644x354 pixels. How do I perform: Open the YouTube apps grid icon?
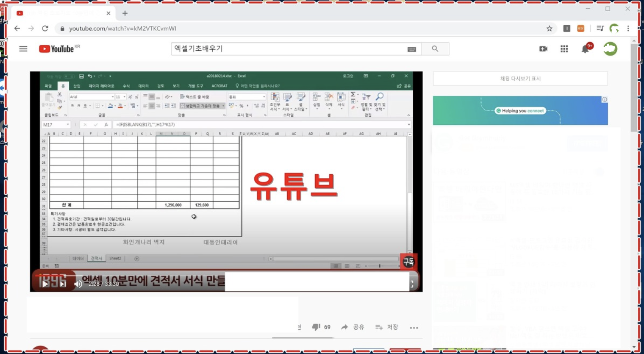coord(564,49)
